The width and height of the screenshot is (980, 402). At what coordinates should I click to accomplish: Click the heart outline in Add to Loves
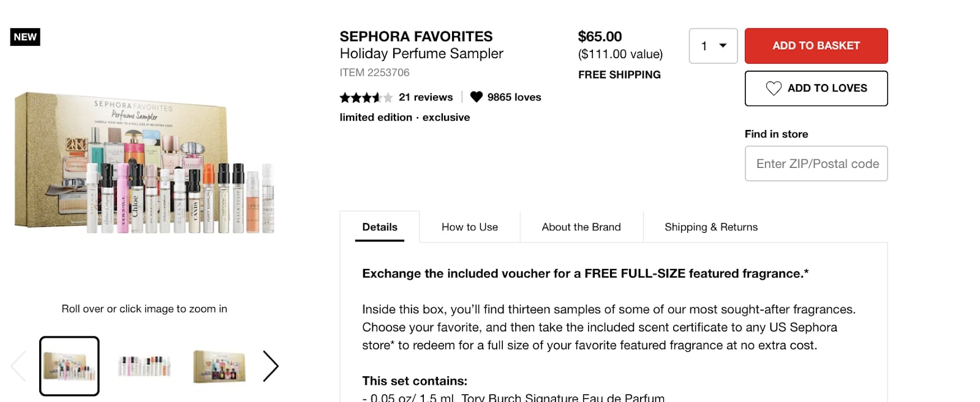pos(774,88)
